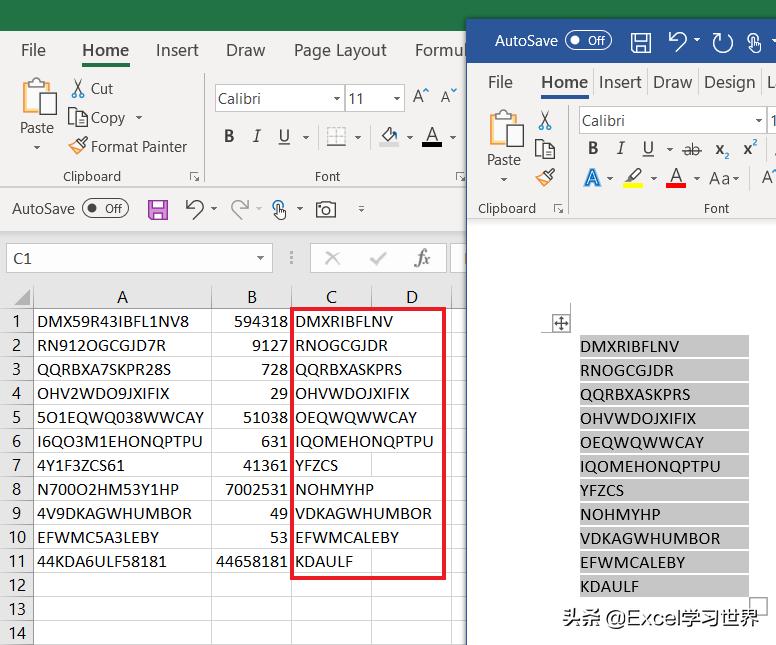Image resolution: width=776 pixels, height=645 pixels.
Task: Click the Save icon in Word's title bar
Action: point(641,41)
